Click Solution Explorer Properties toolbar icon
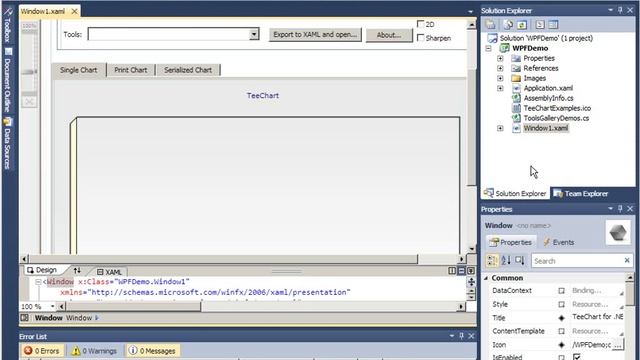Screen dimensions: 640x360 tap(490, 25)
